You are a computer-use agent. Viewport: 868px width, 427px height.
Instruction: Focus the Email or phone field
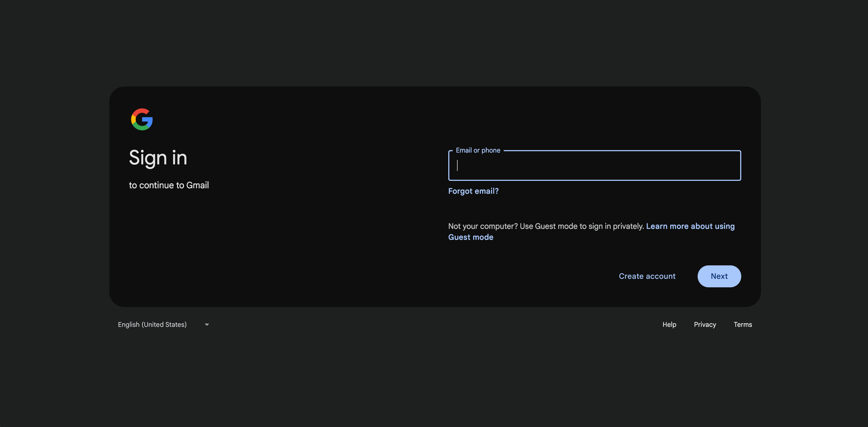coord(594,166)
